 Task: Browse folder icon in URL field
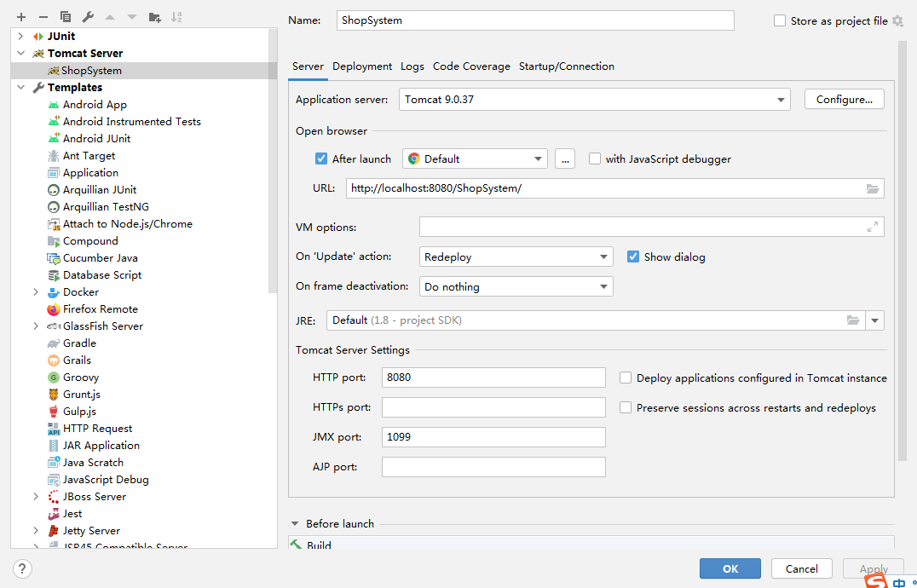pyautogui.click(x=873, y=189)
